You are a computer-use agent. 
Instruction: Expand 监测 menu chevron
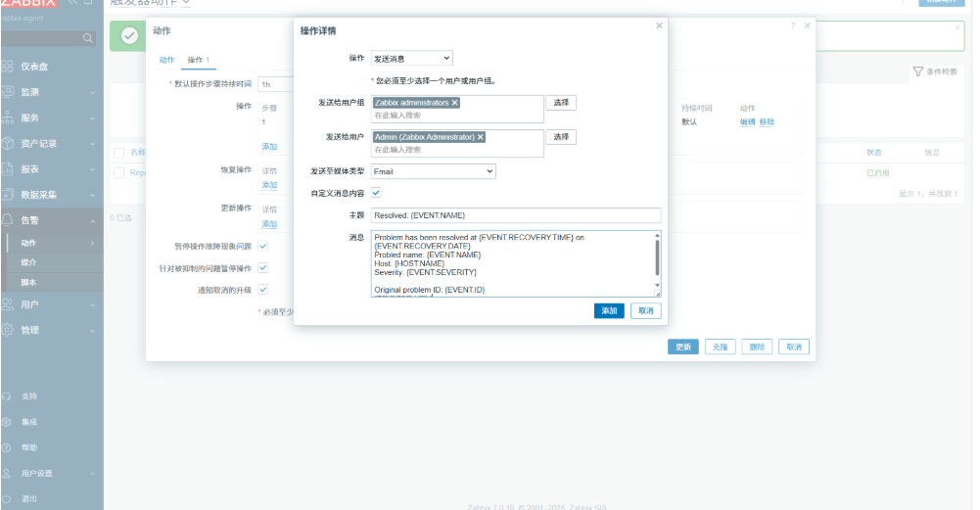coord(92,92)
